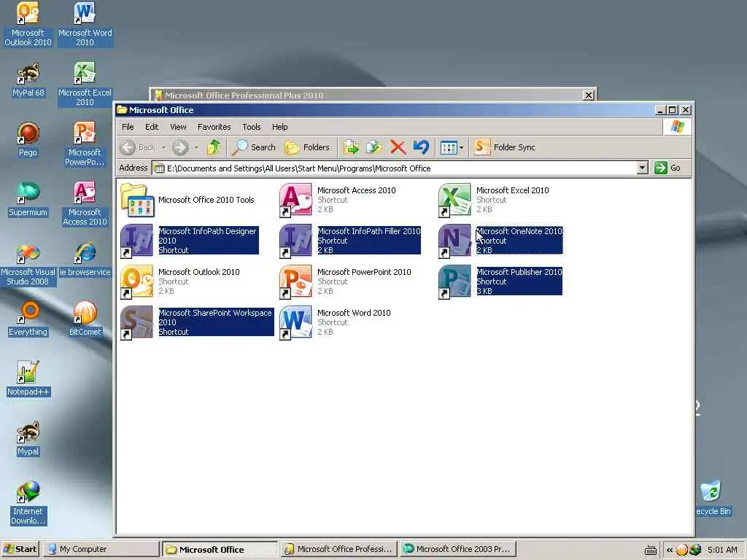Select the Microsoft Word 2010 icon in folder window
747x560 pixels.
(296, 323)
